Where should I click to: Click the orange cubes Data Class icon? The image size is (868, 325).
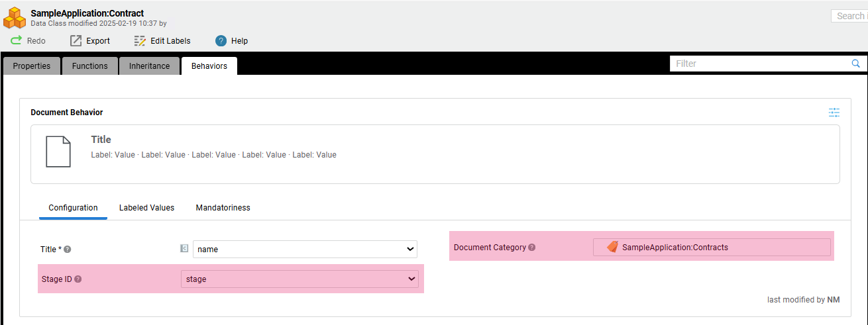click(x=15, y=18)
